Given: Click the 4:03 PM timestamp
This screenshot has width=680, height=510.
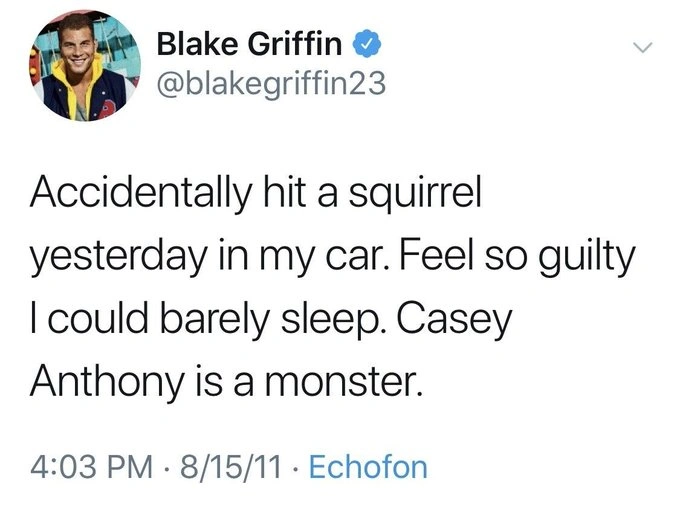Looking at the screenshot, I should pos(86,466).
